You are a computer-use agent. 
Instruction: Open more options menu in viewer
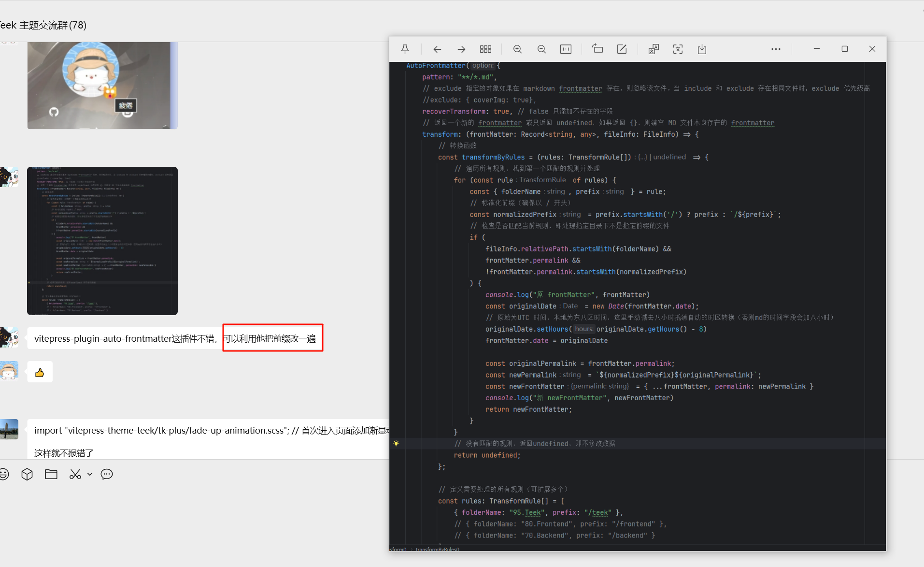pos(776,49)
